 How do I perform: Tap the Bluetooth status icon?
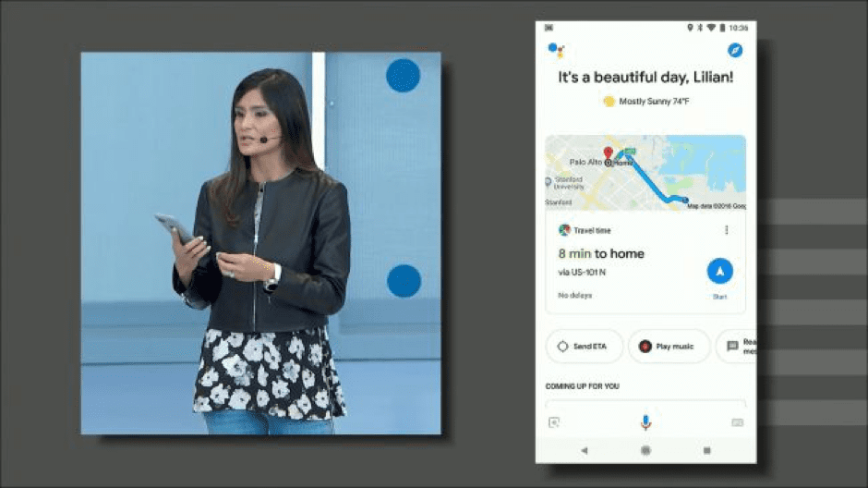(700, 28)
